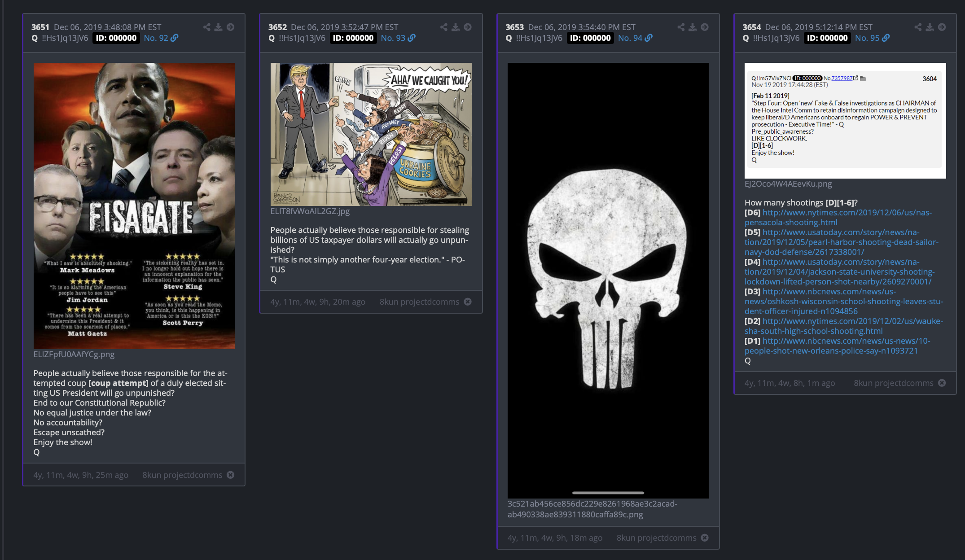Click the download icon on post 3653
The image size is (965, 560).
tap(693, 27)
